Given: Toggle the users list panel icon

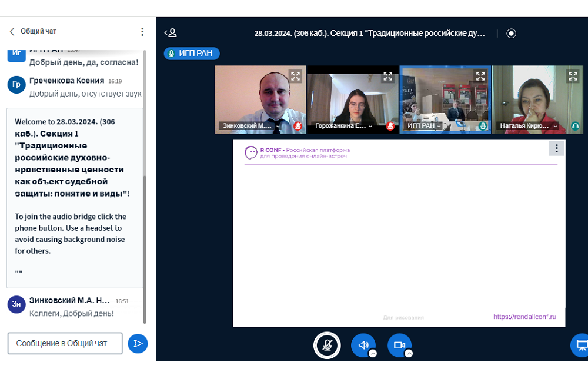Looking at the screenshot, I should pos(171,34).
